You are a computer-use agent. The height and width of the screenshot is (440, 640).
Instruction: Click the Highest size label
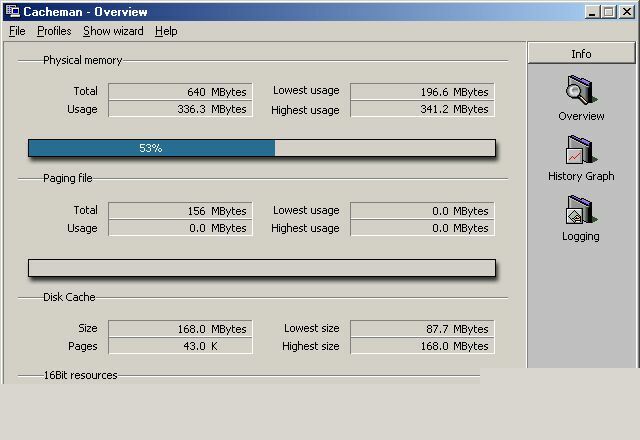(311, 346)
